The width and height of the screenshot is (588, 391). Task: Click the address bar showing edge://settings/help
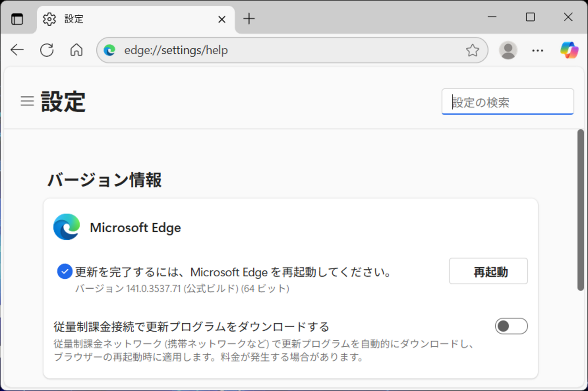[292, 50]
